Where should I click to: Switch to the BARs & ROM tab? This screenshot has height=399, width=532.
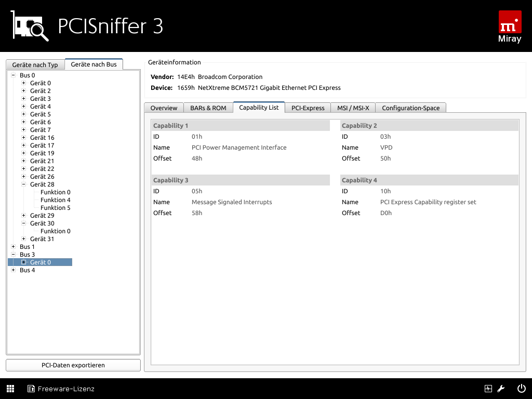208,108
